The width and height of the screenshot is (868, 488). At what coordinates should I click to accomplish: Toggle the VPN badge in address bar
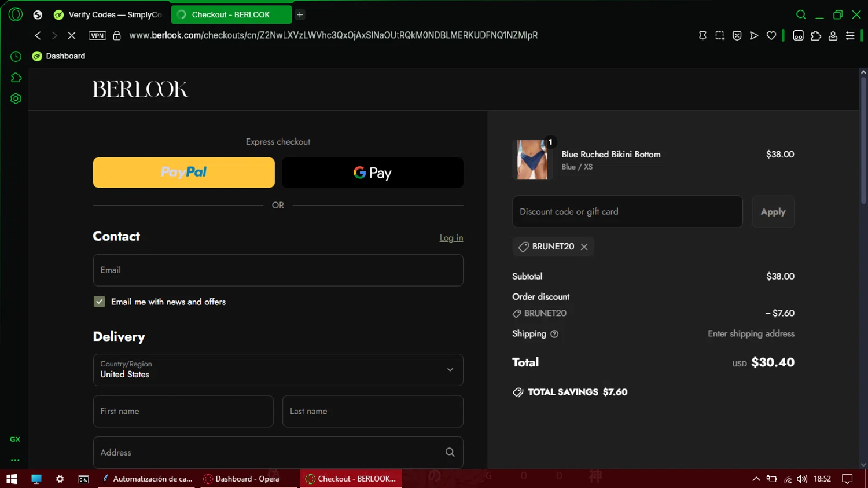(97, 35)
